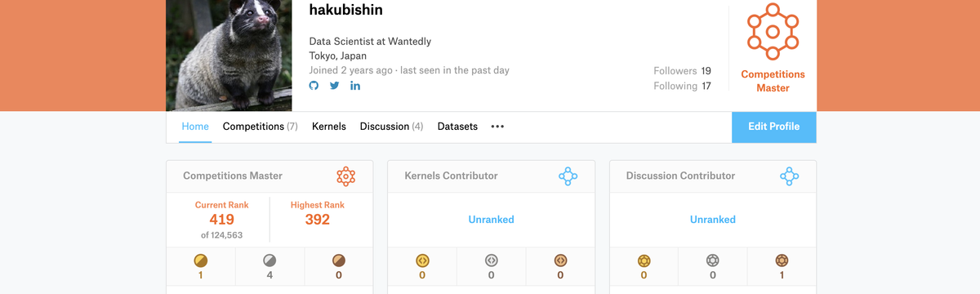Image resolution: width=980 pixels, height=294 pixels.
Task: Open the Twitter profile icon link
Action: pos(334,87)
